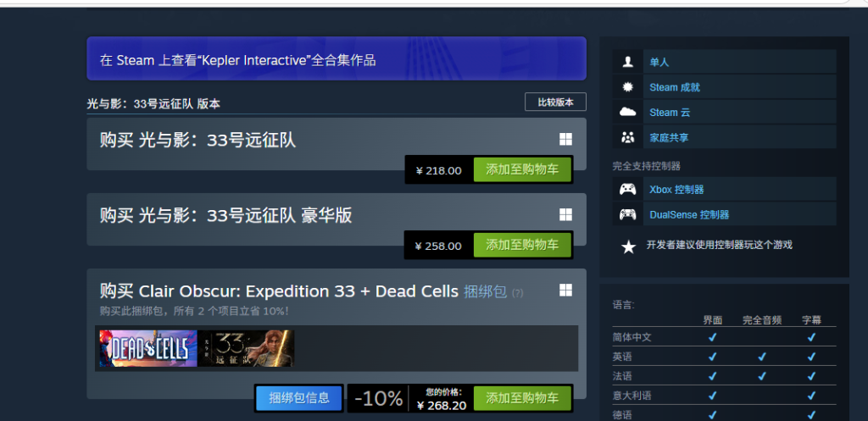Click Windows icon on the standard edition box
The height and width of the screenshot is (421, 868).
[565, 140]
